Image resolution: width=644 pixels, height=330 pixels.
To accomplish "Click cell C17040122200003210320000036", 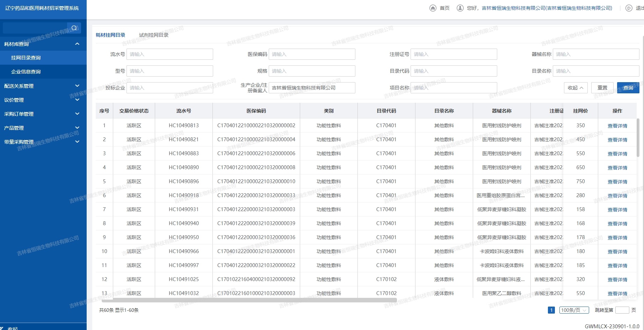I will (256, 237).
